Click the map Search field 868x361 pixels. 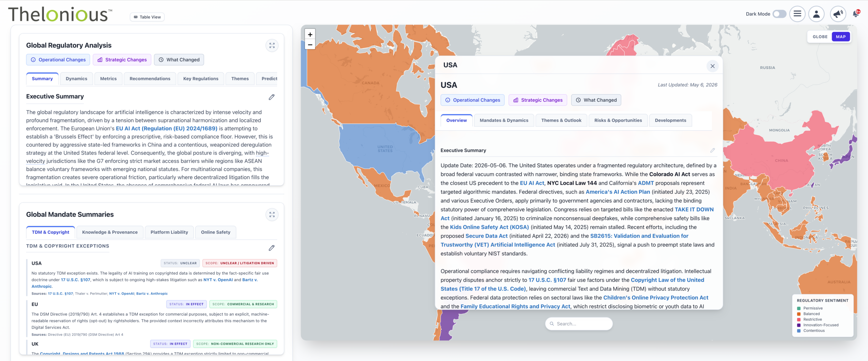click(579, 324)
